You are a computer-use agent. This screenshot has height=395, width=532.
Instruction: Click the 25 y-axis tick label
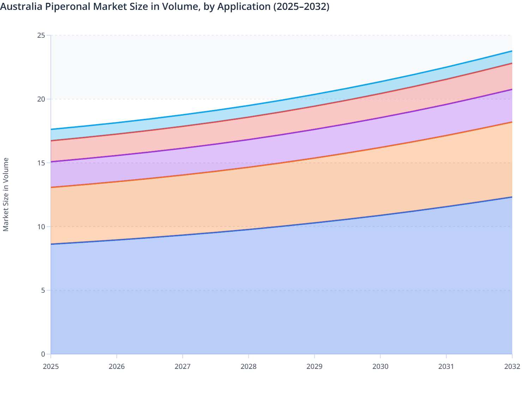(x=41, y=35)
